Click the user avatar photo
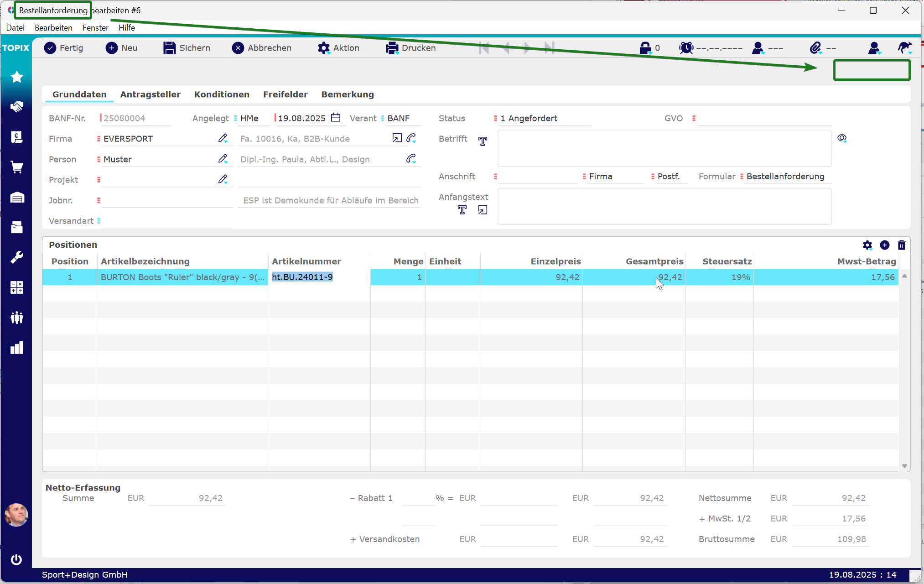This screenshot has width=924, height=584. point(16,515)
